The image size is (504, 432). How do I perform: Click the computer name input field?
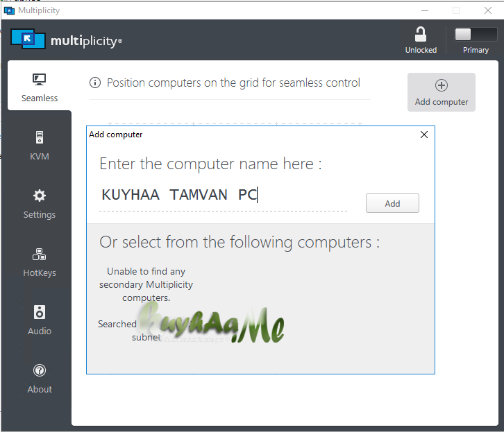click(223, 196)
